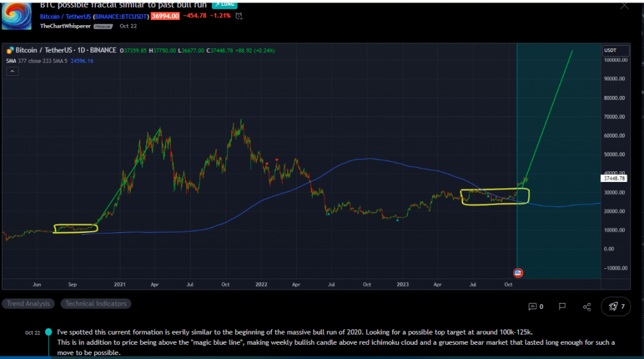Select the Technical Indicators tag

click(96, 304)
